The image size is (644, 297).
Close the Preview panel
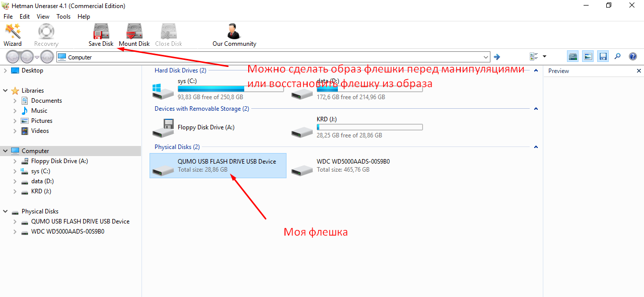pos(639,71)
